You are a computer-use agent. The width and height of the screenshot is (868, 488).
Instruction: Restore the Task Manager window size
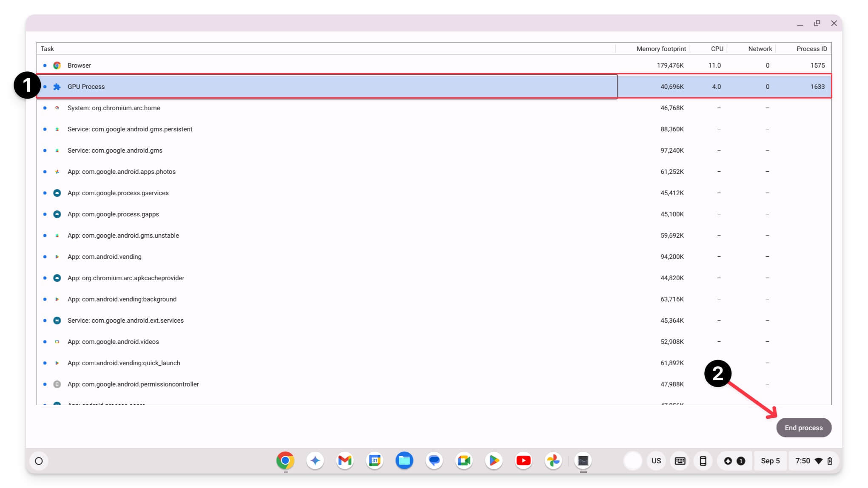click(x=817, y=23)
